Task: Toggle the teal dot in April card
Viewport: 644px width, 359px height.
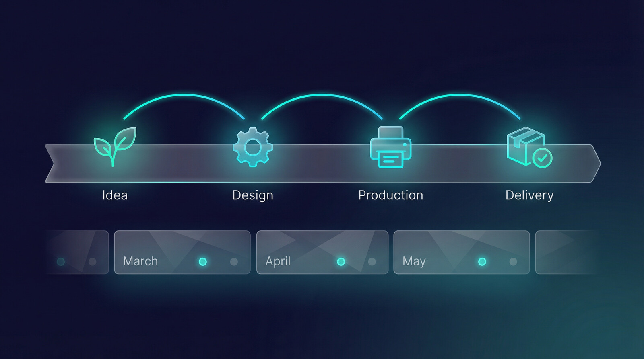Action: (341, 262)
